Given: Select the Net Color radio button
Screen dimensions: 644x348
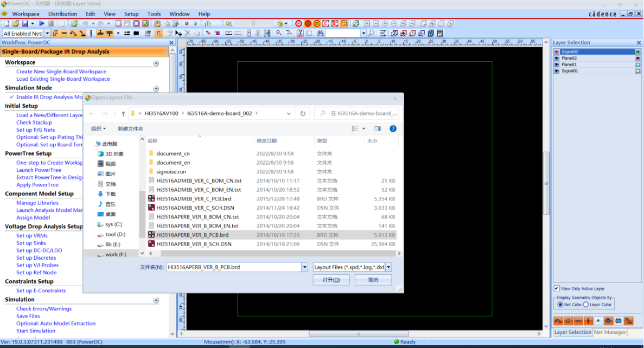Looking at the screenshot, I should (x=560, y=305).
